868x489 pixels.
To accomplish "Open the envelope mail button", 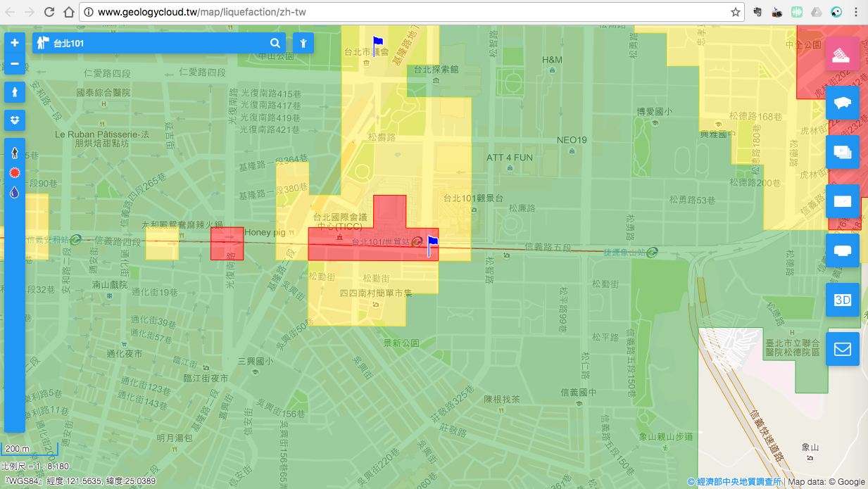I will pos(843,349).
